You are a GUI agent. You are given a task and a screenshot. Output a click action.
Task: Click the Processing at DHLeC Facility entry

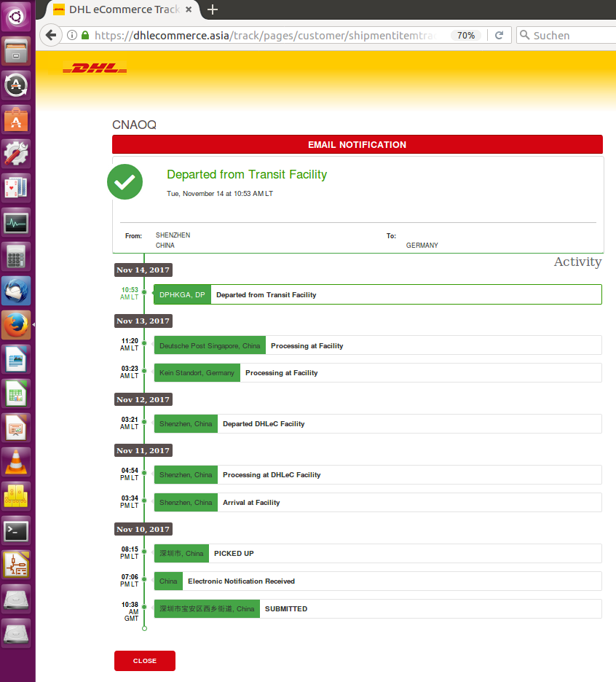point(378,474)
